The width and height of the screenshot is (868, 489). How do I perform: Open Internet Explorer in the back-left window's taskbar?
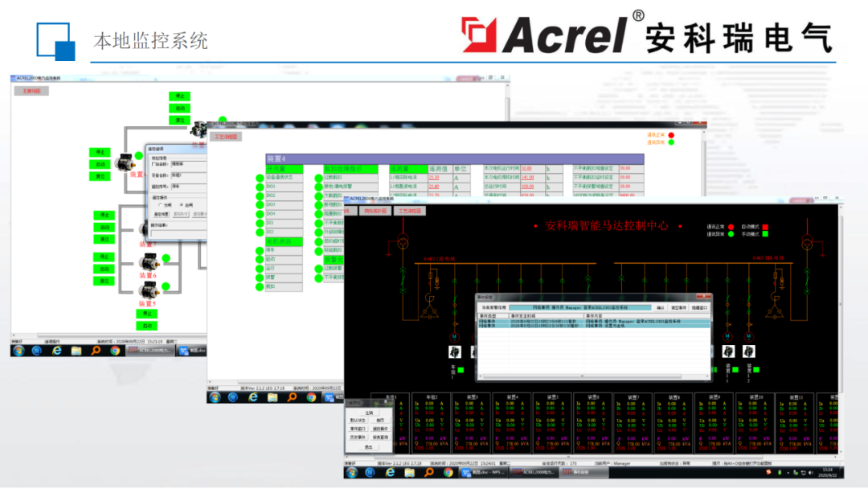pos(57,351)
